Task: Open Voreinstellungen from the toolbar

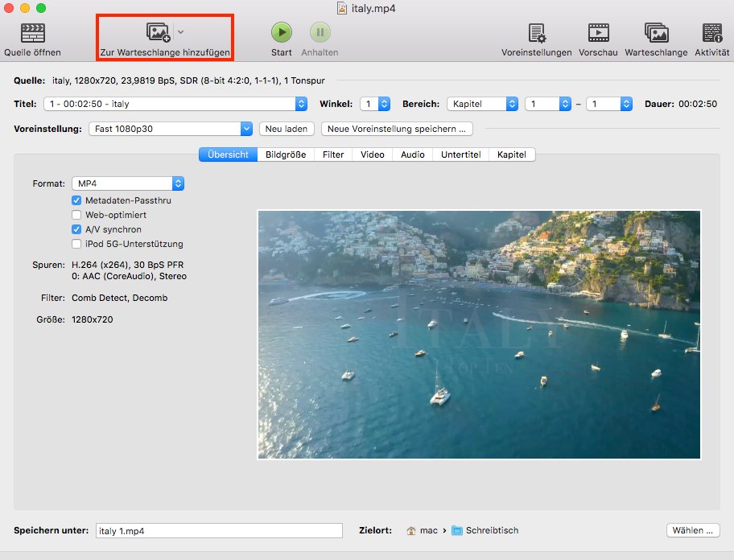Action: [536, 33]
